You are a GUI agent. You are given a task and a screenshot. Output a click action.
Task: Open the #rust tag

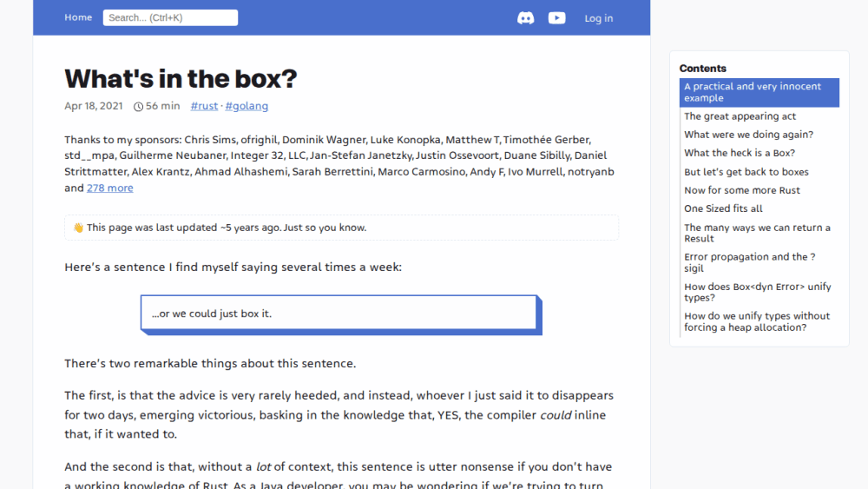[x=204, y=106]
